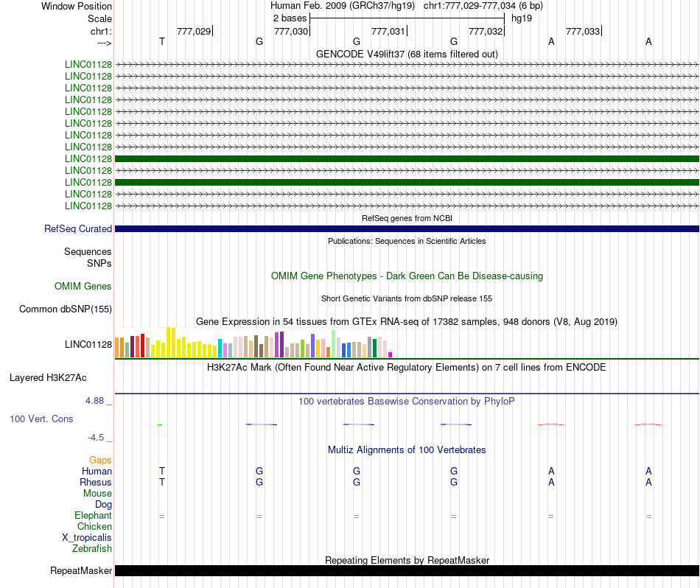This screenshot has height=588, width=700.
Task: Click the "Zebrafish" alignment row label
Action: point(92,548)
